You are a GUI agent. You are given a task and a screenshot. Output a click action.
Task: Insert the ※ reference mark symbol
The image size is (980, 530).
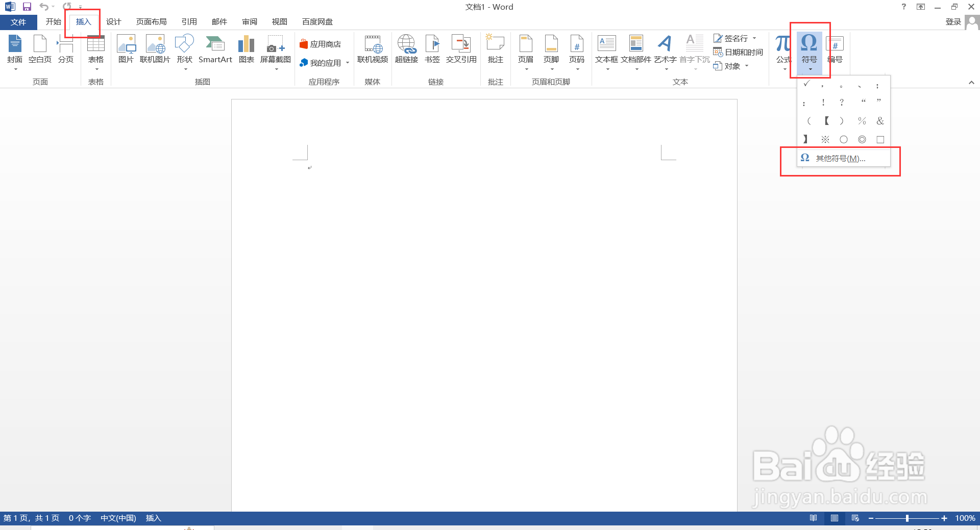point(825,139)
